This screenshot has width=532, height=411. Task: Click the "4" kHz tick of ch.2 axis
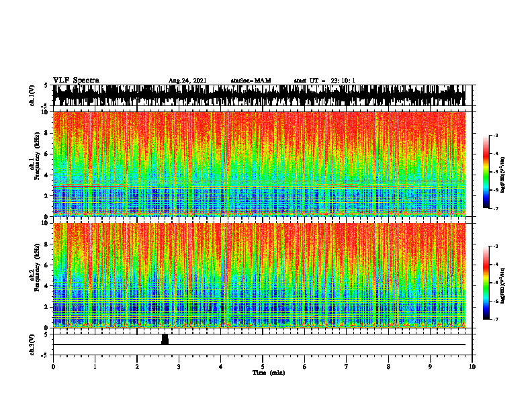click(x=46, y=286)
